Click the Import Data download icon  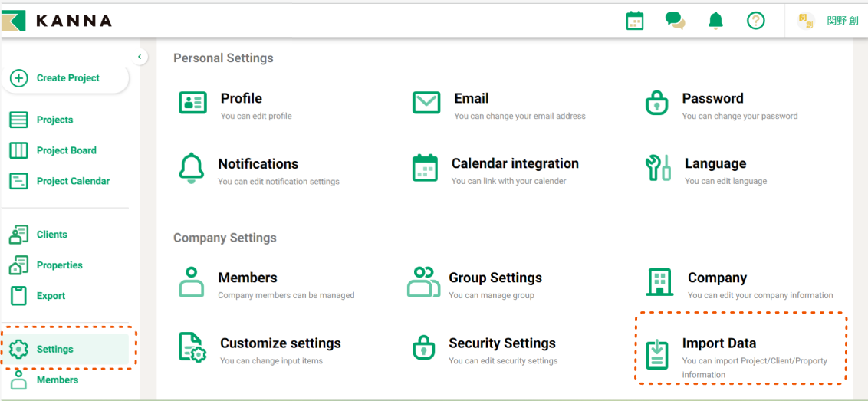coord(656,353)
